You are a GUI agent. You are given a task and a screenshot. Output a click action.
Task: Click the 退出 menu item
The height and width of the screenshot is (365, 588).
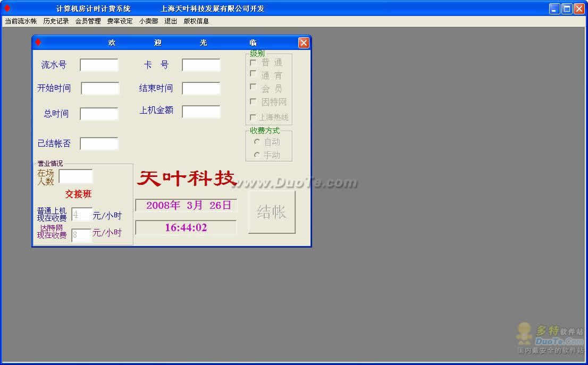pyautogui.click(x=171, y=21)
